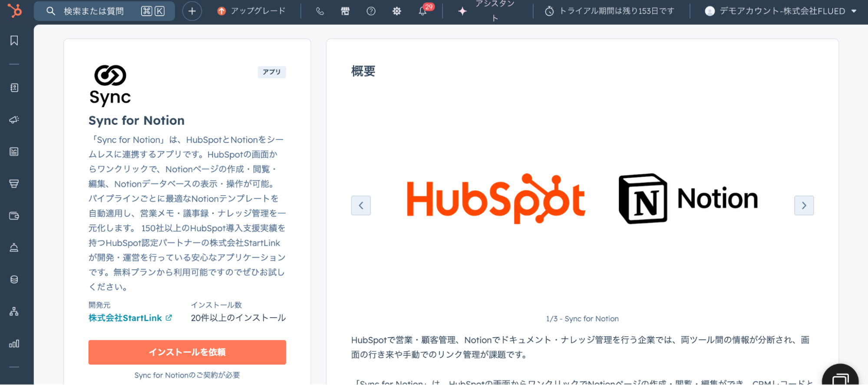Open the help question mark icon

[371, 11]
